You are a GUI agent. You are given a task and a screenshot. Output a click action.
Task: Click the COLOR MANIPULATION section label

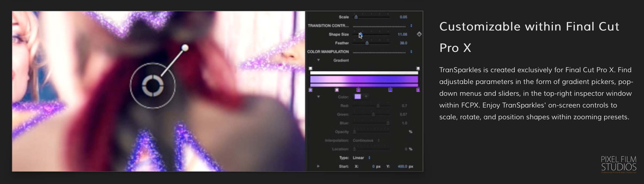click(x=328, y=52)
